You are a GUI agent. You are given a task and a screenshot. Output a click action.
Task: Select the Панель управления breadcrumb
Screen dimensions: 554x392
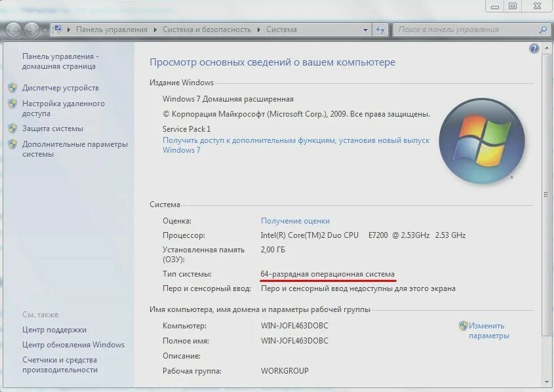pyautogui.click(x=111, y=29)
